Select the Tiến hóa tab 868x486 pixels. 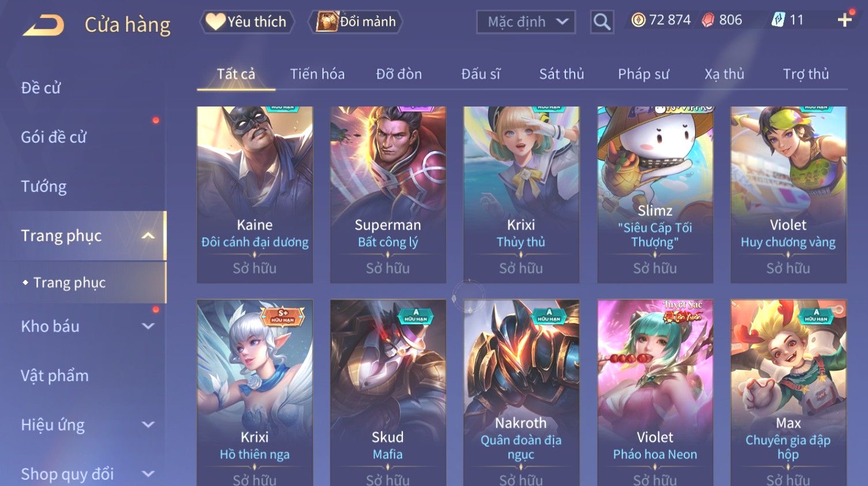(x=317, y=74)
